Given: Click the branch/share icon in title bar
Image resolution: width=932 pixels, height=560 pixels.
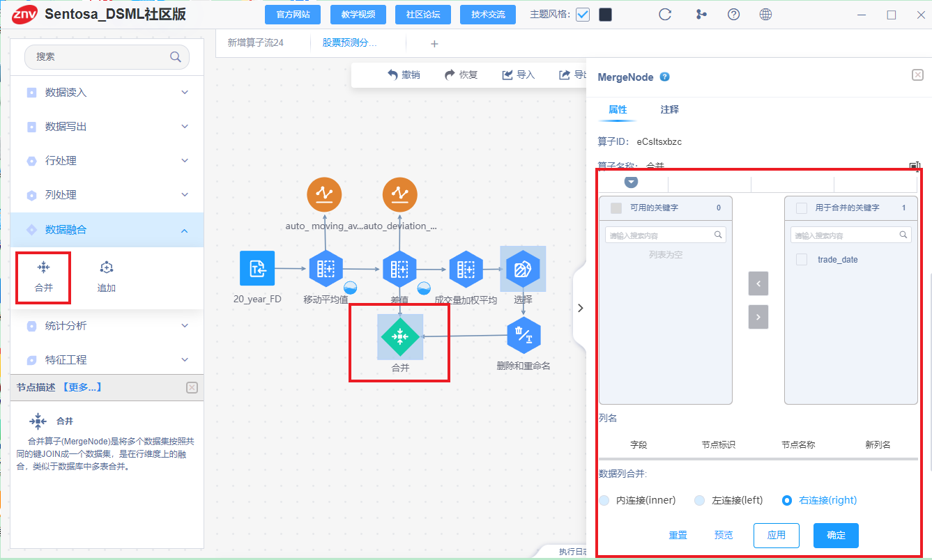Looking at the screenshot, I should click(x=701, y=15).
